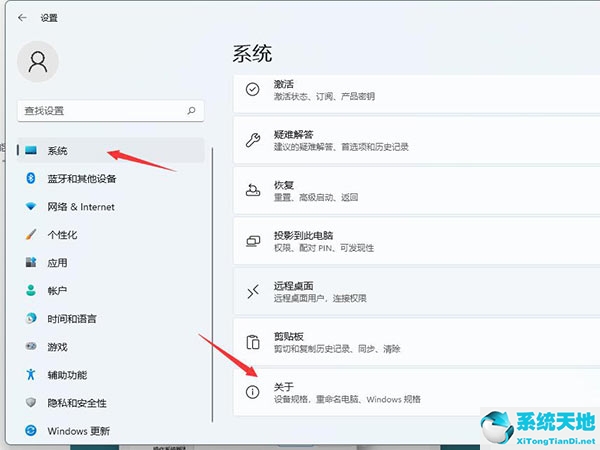
Task: Open the 远程桌面 title
Action: click(x=293, y=285)
